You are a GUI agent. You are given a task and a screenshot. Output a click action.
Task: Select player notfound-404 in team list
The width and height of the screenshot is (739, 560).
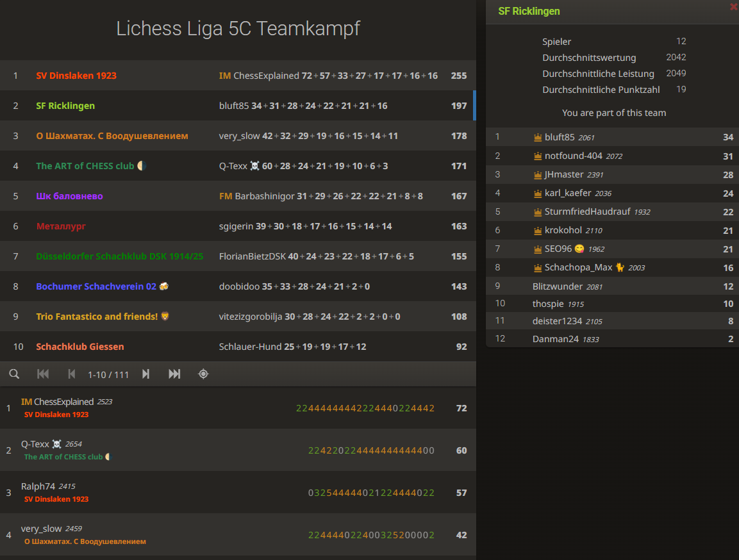tap(574, 156)
